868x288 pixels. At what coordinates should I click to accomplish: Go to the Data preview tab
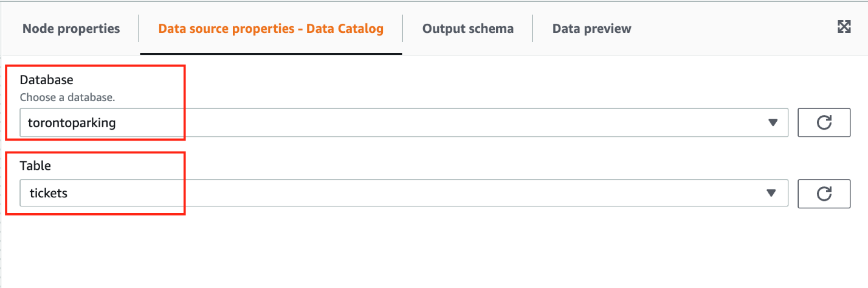click(591, 29)
